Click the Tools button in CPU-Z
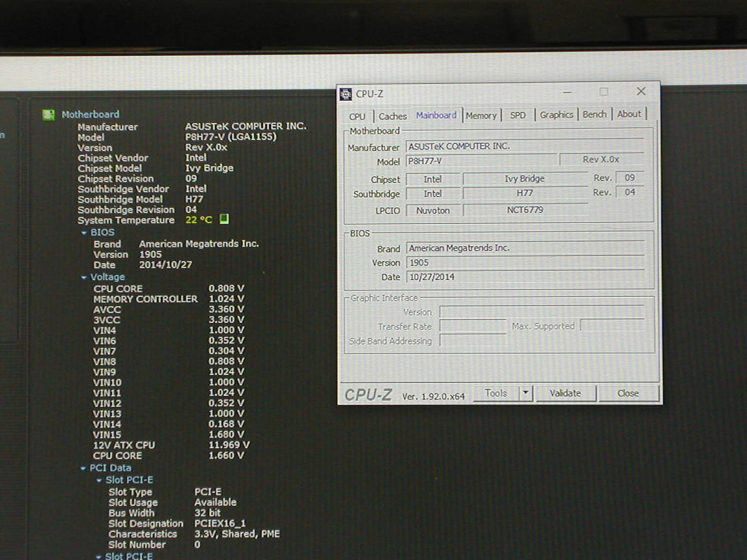Screen dimensions: 747x560 pyautogui.click(x=496, y=393)
